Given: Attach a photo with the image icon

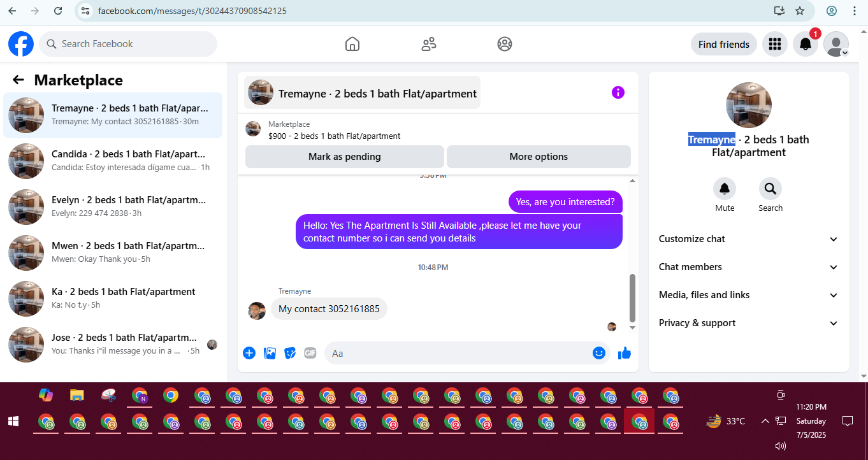Looking at the screenshot, I should (270, 353).
